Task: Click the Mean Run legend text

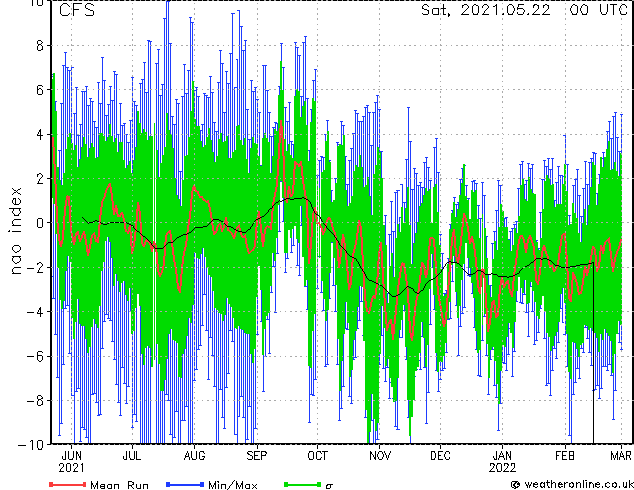Action: (120, 485)
